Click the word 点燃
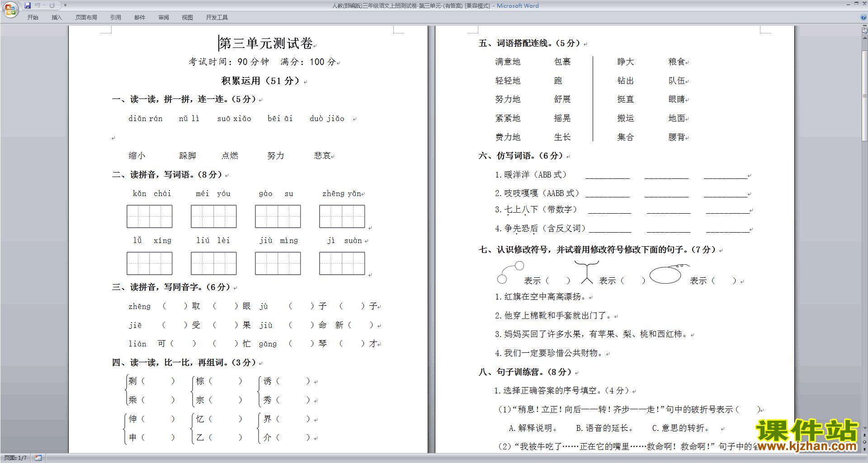This screenshot has height=463, width=868. pyautogui.click(x=230, y=155)
